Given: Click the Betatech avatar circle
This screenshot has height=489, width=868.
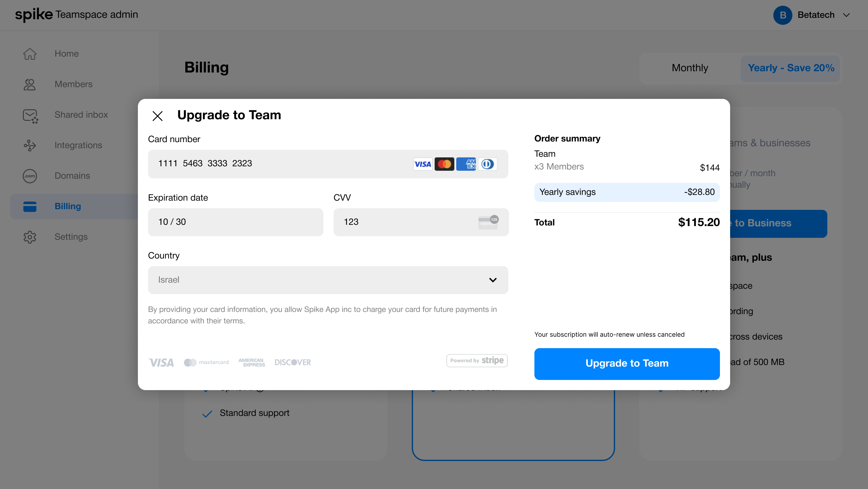Looking at the screenshot, I should tap(783, 15).
